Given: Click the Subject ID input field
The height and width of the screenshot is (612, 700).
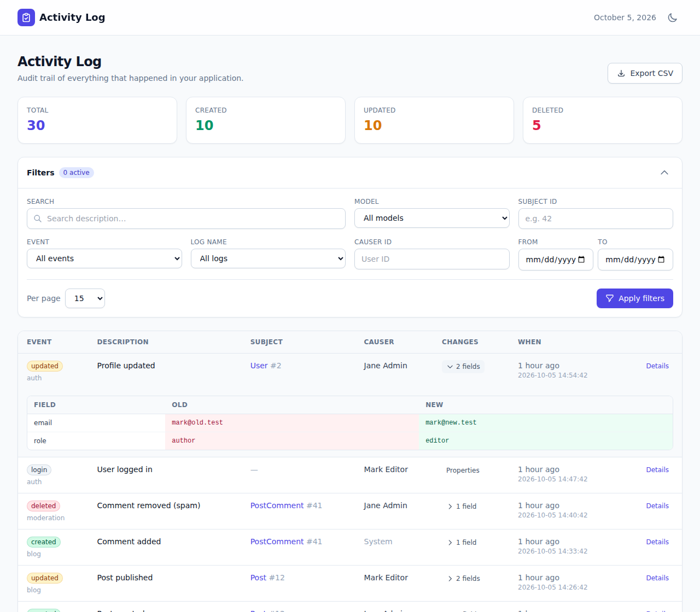Looking at the screenshot, I should coord(596,219).
